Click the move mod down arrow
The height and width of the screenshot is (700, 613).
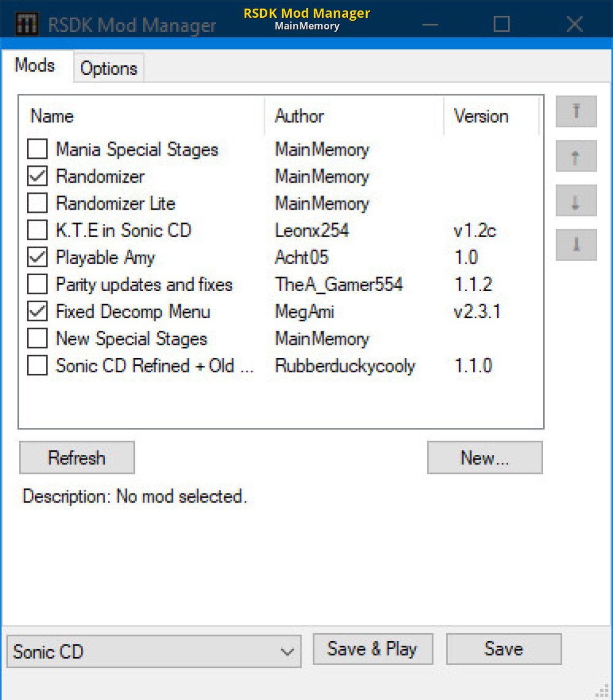click(576, 201)
